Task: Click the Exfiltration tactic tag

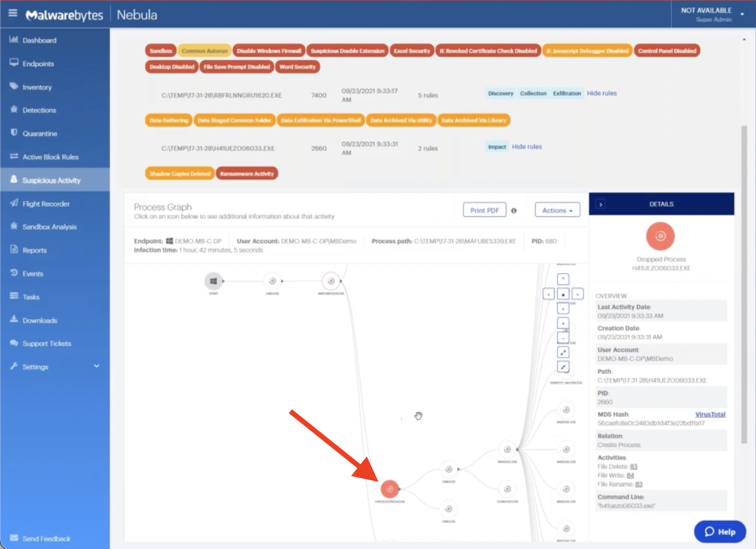Action: point(567,93)
